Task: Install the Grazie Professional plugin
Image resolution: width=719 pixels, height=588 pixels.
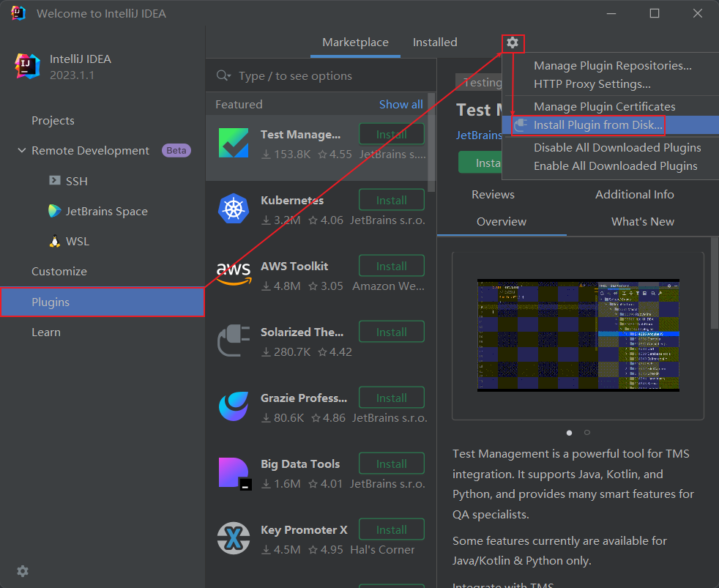Action: tap(392, 398)
